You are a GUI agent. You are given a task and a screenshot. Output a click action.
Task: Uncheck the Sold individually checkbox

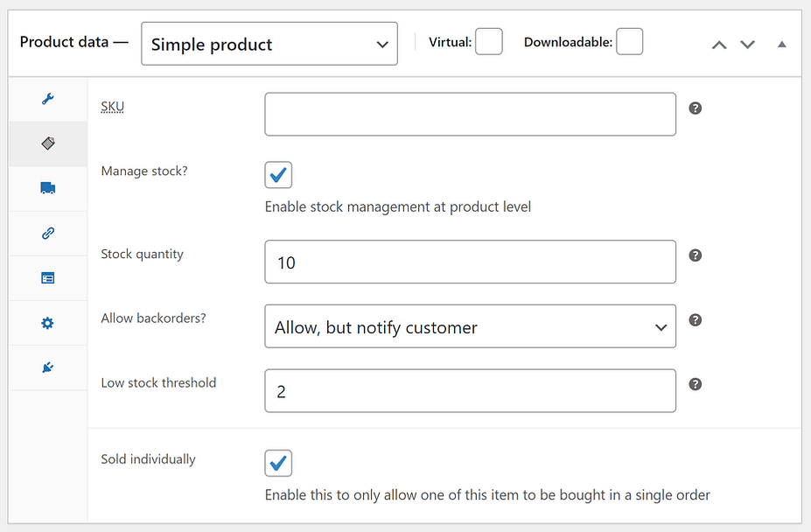(x=278, y=463)
